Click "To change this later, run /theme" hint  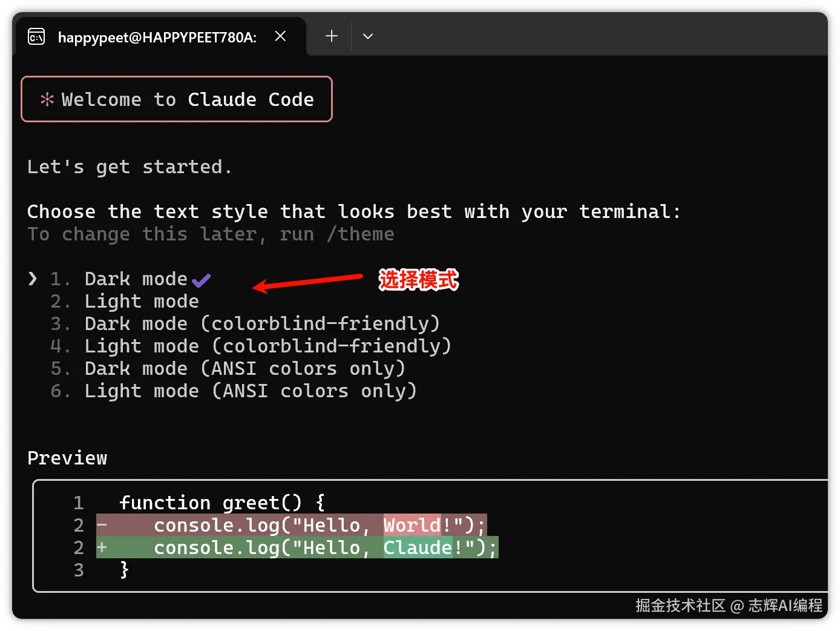(x=211, y=234)
